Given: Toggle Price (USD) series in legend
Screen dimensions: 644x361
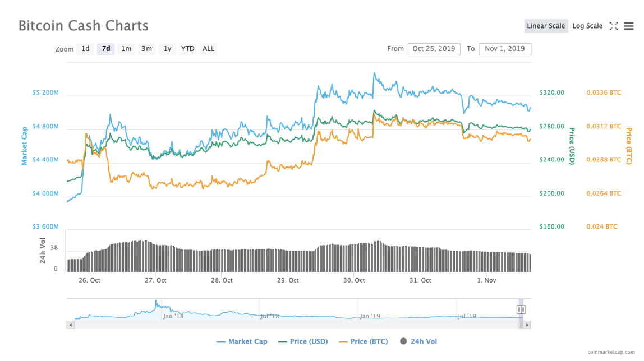Looking at the screenshot, I should click(303, 341).
